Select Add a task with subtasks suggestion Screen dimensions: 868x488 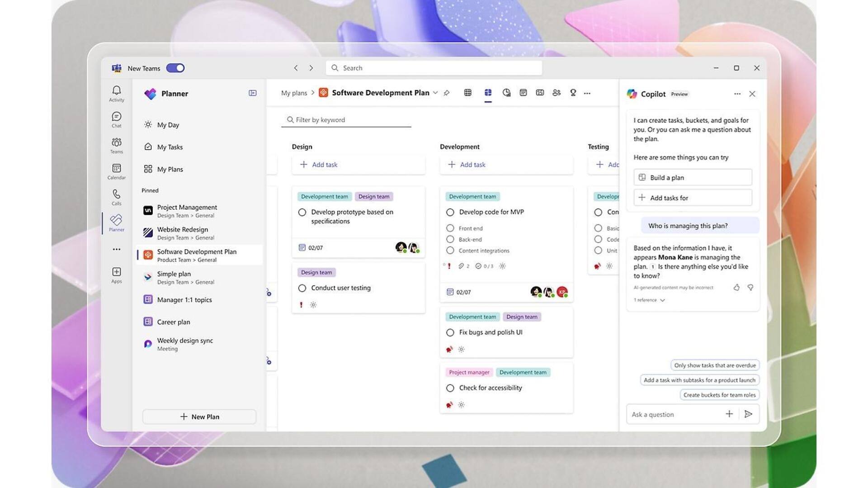click(x=699, y=380)
